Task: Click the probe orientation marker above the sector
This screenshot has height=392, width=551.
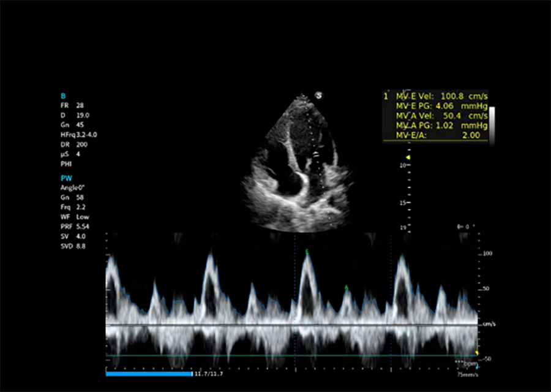Action: 318,96
